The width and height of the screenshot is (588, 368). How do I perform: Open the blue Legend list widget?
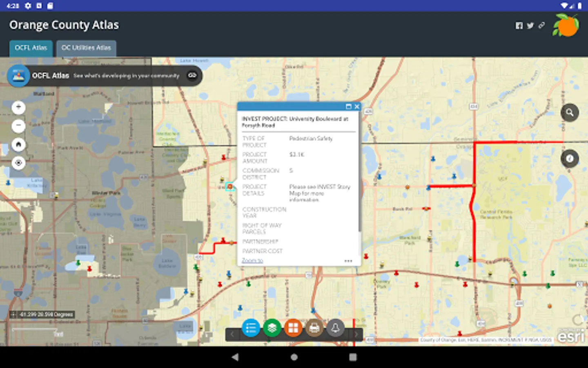(251, 328)
